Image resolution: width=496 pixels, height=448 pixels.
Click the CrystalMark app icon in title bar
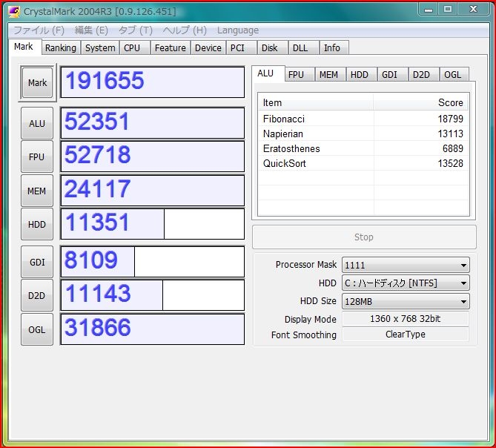pos(14,11)
